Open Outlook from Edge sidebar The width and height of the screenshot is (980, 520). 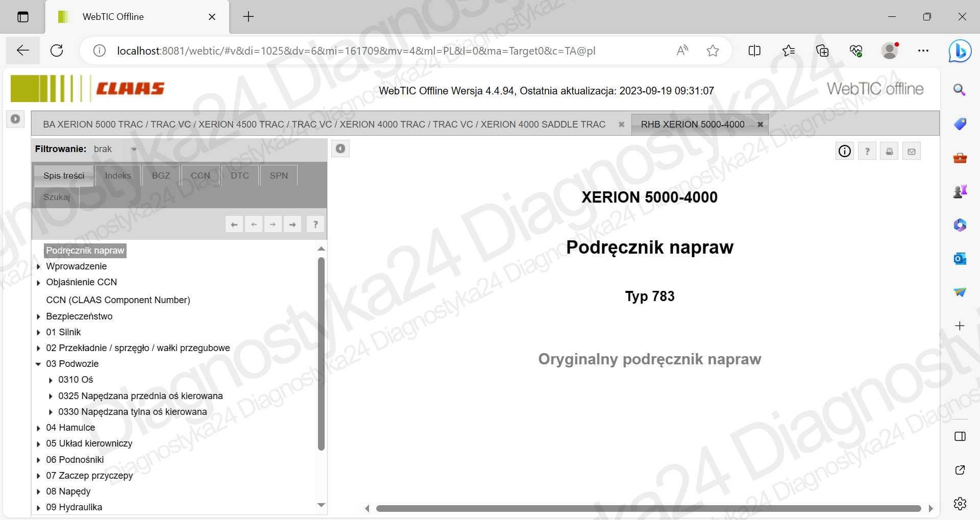pyautogui.click(x=960, y=259)
